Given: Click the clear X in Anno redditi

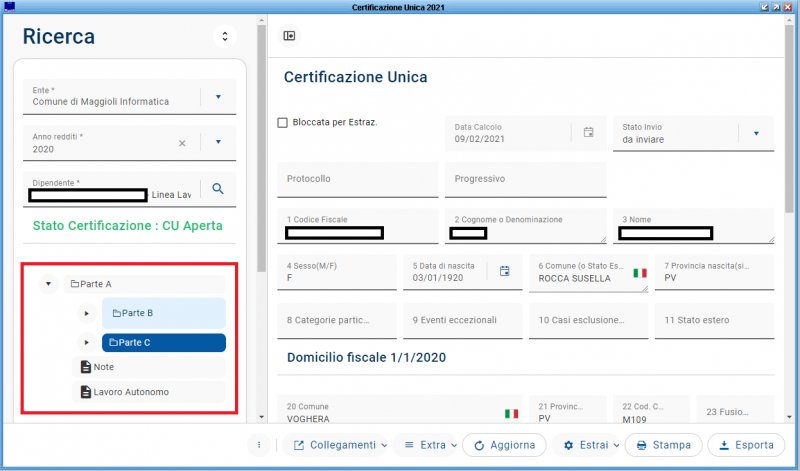Looking at the screenshot, I should (x=182, y=143).
